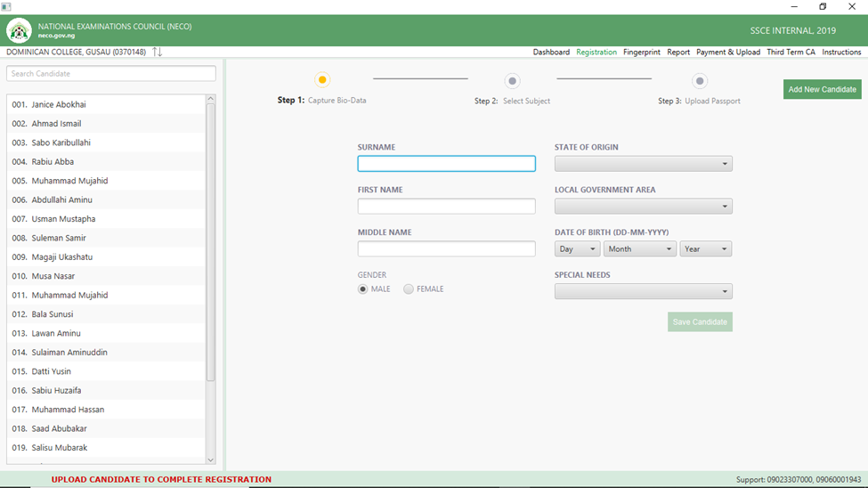Select the MALE gender option
Image resolution: width=868 pixels, height=488 pixels.
(363, 289)
